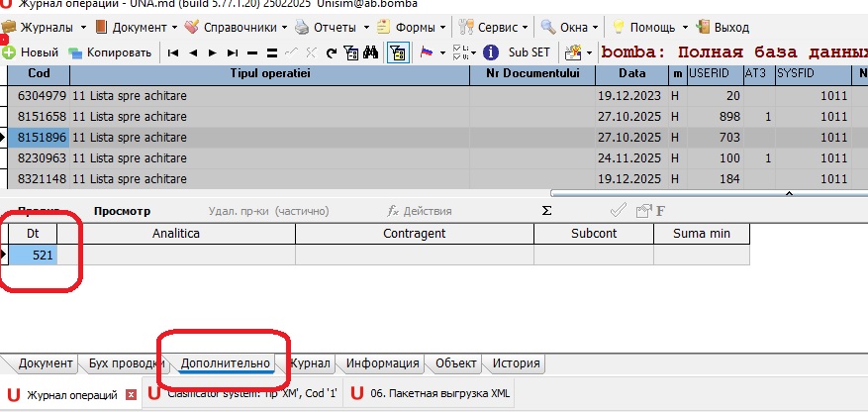This screenshot has width=868, height=412.
Task: Select the Cod 8151896 cell
Action: tap(39, 138)
